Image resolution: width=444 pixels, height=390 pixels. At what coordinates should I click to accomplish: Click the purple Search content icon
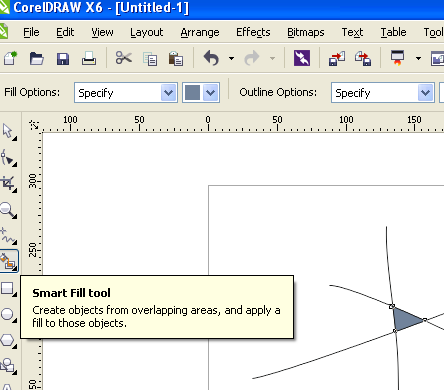[x=302, y=58]
